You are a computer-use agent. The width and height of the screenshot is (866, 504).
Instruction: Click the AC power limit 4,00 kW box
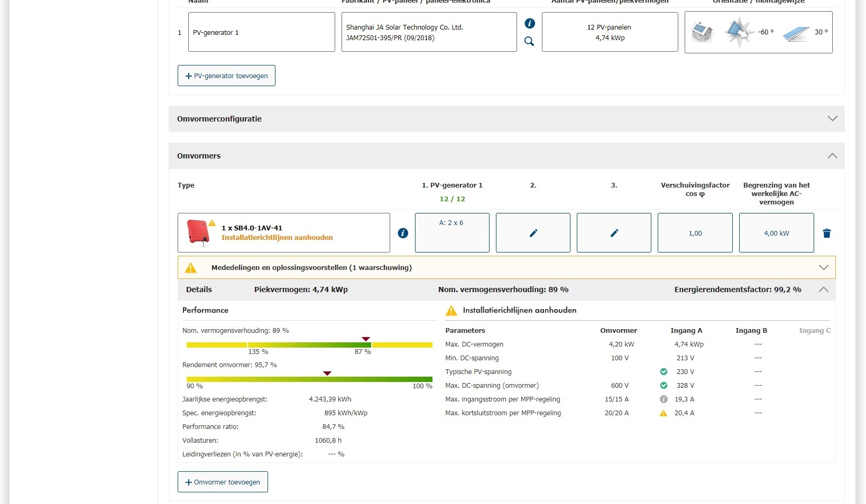pyautogui.click(x=776, y=233)
